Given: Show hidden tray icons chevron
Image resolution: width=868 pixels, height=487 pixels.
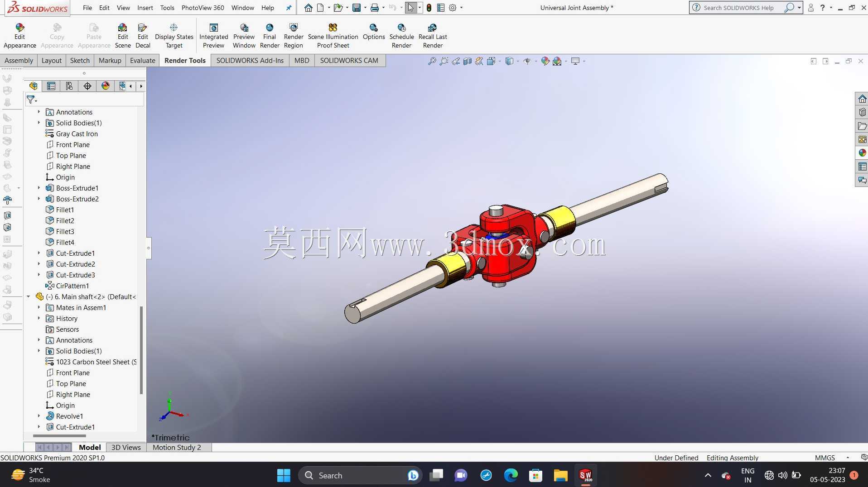Looking at the screenshot, I should [708, 475].
